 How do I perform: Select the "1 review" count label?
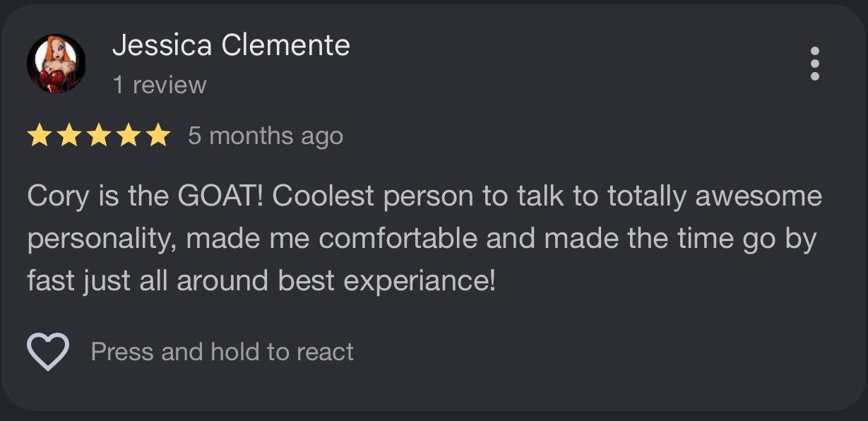[160, 85]
